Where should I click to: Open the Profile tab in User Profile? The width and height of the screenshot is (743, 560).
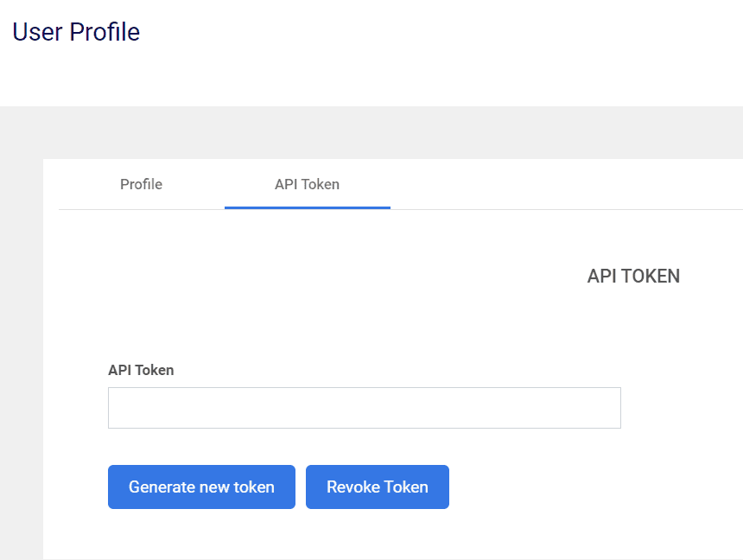[141, 184]
